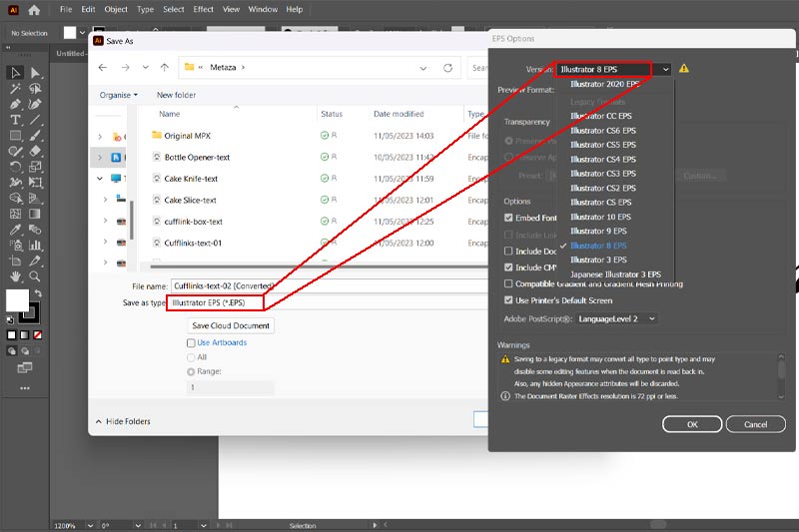Select the Selection arrow tool

16,73
